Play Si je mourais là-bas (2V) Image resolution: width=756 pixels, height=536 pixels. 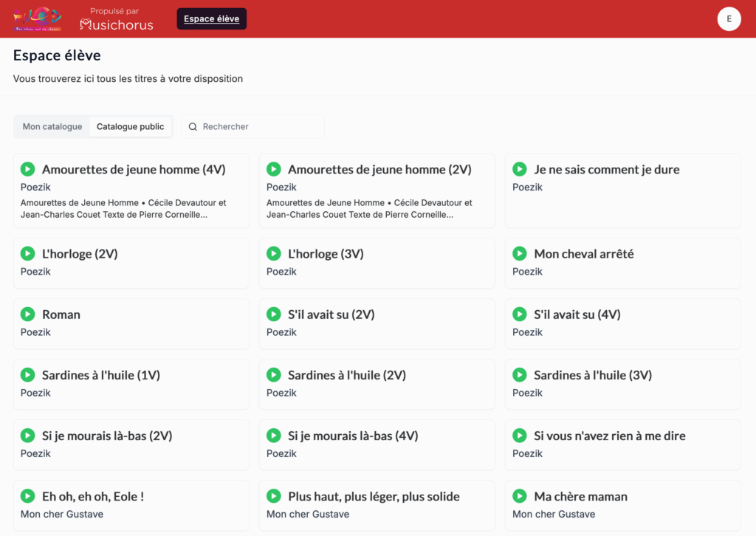coord(27,435)
